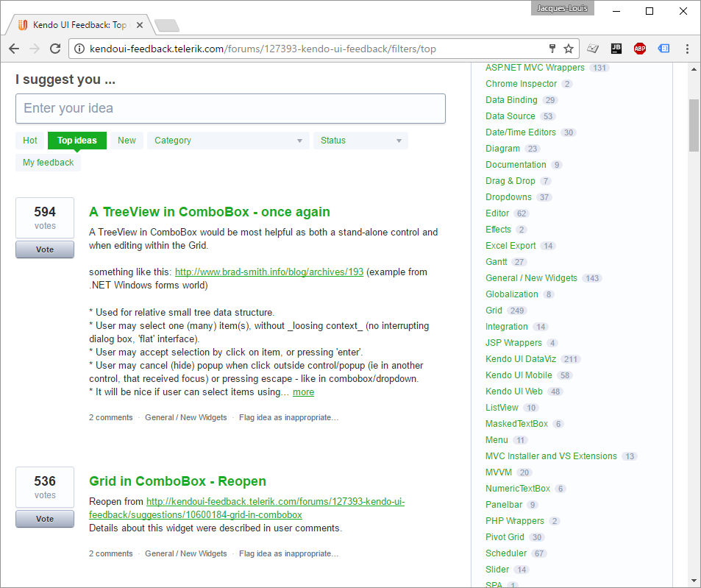Open the saved password key icon
The width and height of the screenshot is (701, 588).
tap(552, 49)
